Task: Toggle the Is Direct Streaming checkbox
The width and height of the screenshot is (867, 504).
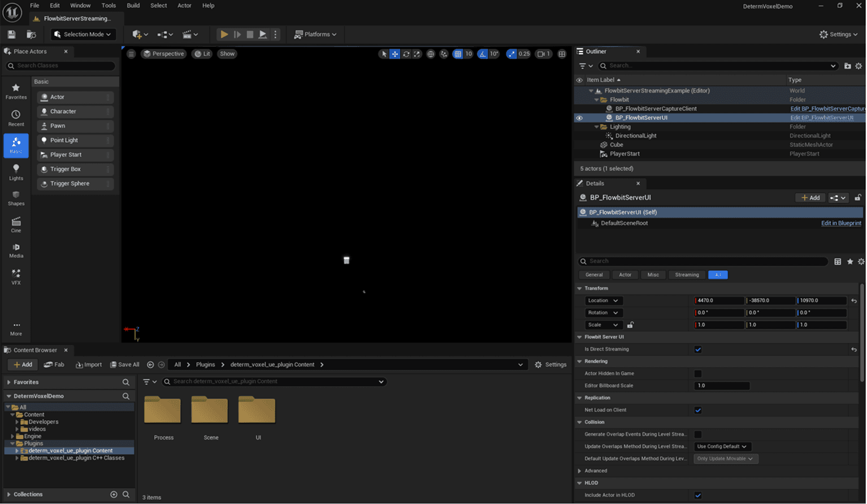Action: [698, 350]
